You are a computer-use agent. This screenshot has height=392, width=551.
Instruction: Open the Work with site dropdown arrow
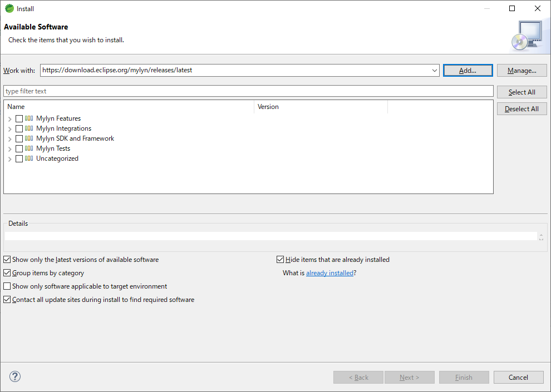[434, 71]
